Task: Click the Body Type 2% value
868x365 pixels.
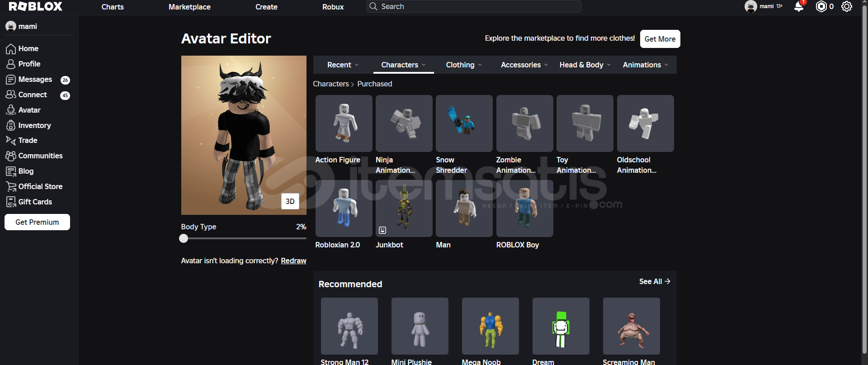Action: [x=301, y=227]
